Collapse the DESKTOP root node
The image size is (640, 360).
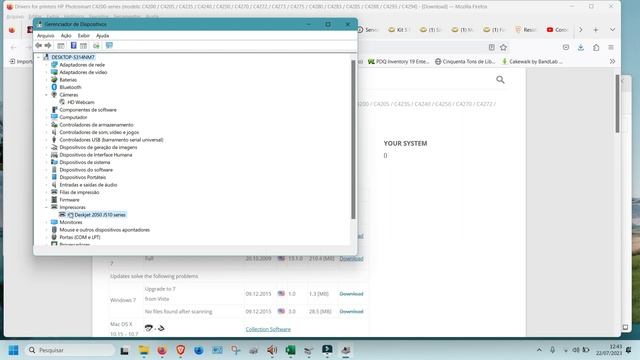[x=39, y=57]
